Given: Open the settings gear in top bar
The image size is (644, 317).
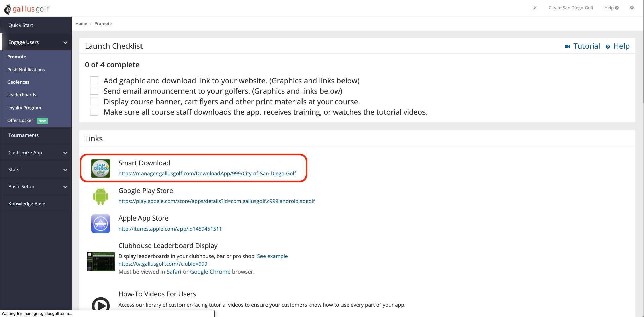Looking at the screenshot, I should 632,8.
